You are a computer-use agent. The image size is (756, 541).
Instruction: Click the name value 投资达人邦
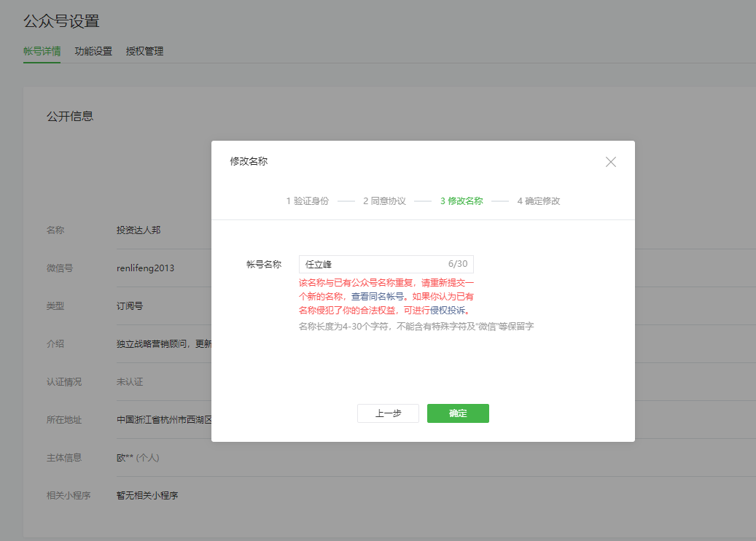[139, 230]
